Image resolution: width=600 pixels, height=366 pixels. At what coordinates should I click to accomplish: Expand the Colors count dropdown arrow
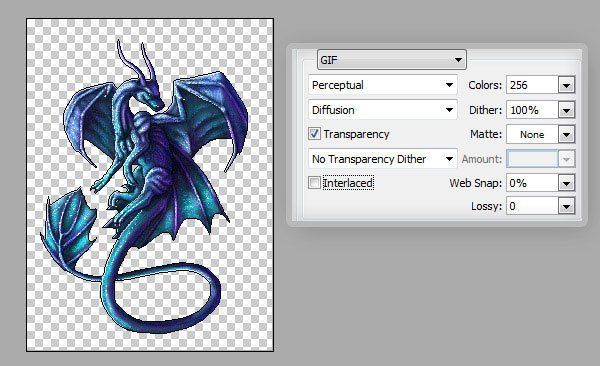(566, 85)
